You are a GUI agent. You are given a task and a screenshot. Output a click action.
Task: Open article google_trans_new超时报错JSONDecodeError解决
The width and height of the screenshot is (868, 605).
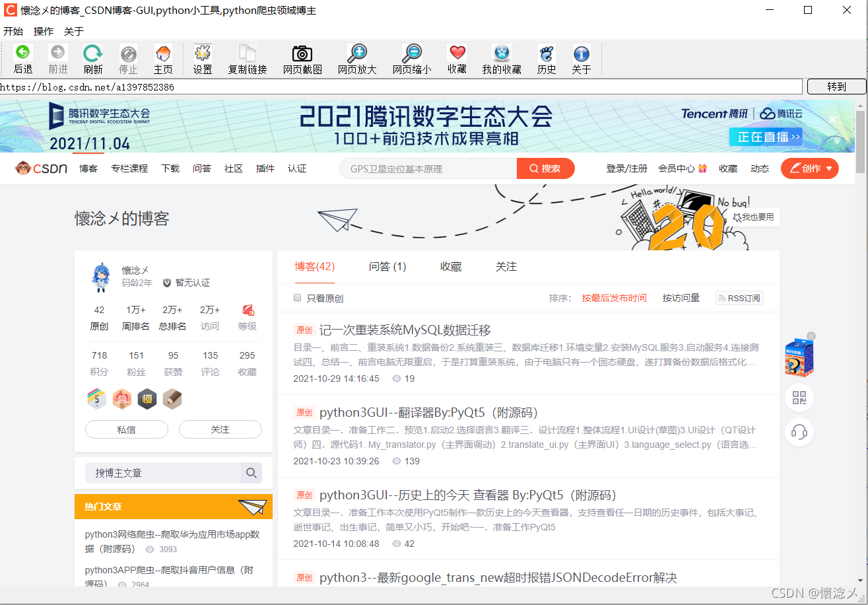[498, 578]
